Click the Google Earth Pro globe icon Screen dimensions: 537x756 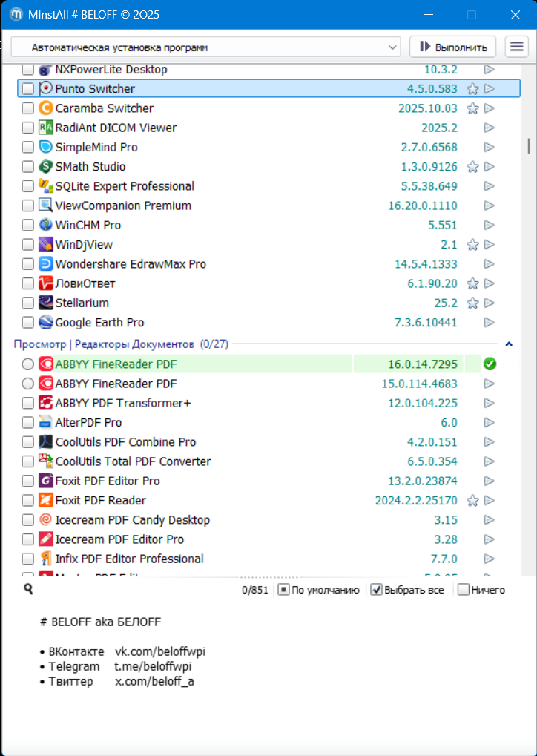tap(45, 323)
